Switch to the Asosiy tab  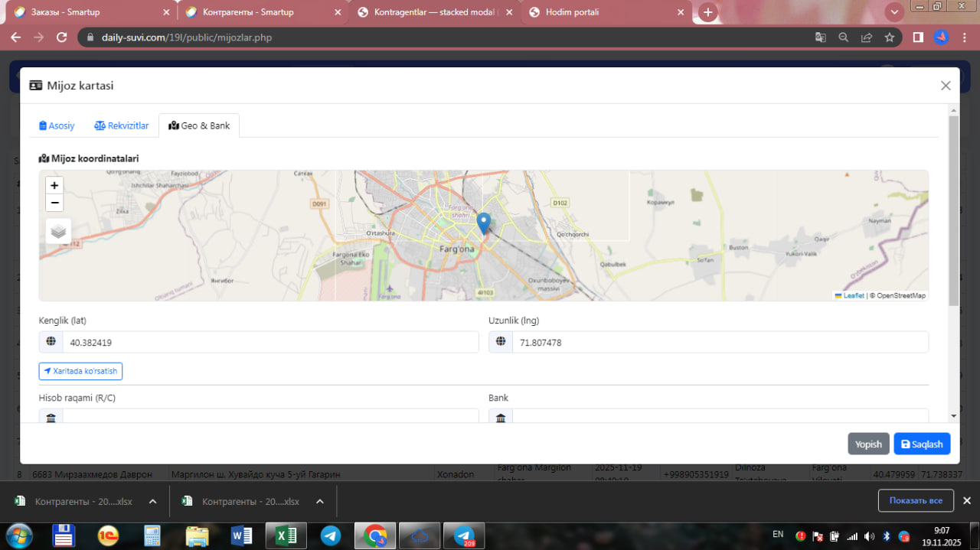pos(57,125)
